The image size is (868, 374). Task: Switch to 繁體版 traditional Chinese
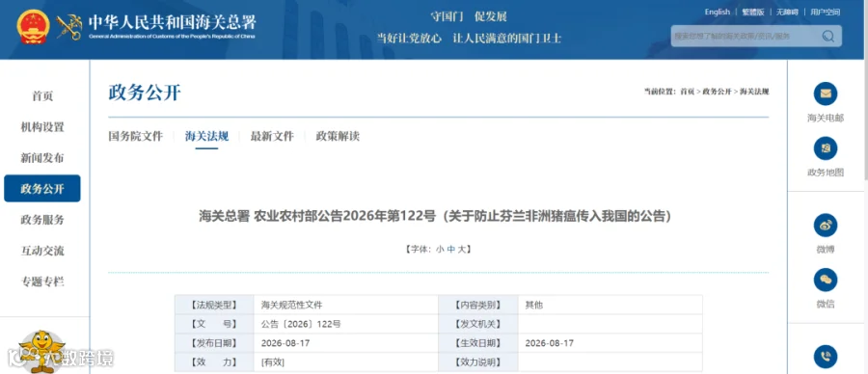click(x=753, y=13)
